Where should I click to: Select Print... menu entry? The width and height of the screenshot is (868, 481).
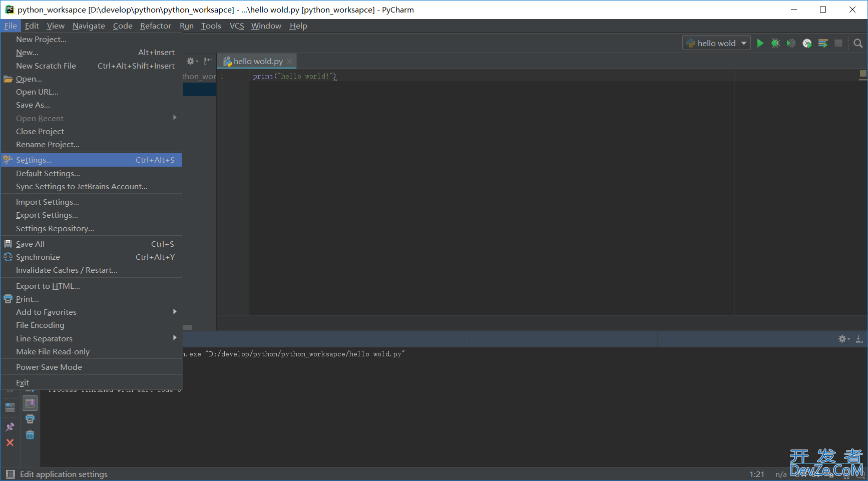pyautogui.click(x=91, y=299)
